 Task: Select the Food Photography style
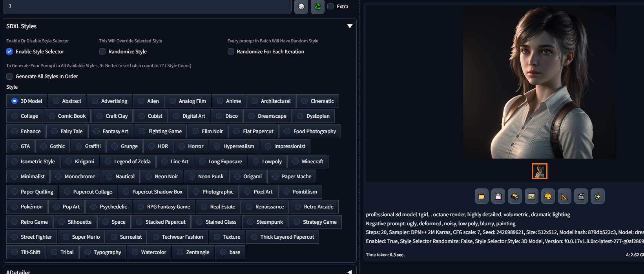tap(310, 131)
